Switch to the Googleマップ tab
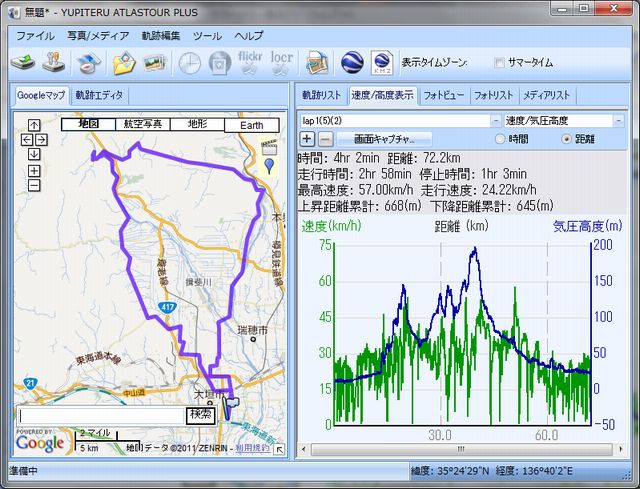Screen dimensions: 640x489 point(41,96)
